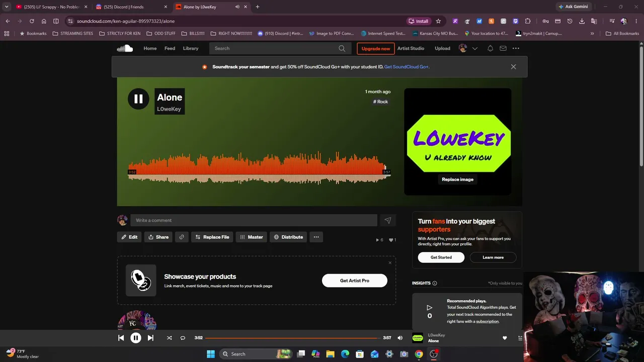Go to the Upload page
Viewport: 644px width, 362px height.
pyautogui.click(x=443, y=48)
